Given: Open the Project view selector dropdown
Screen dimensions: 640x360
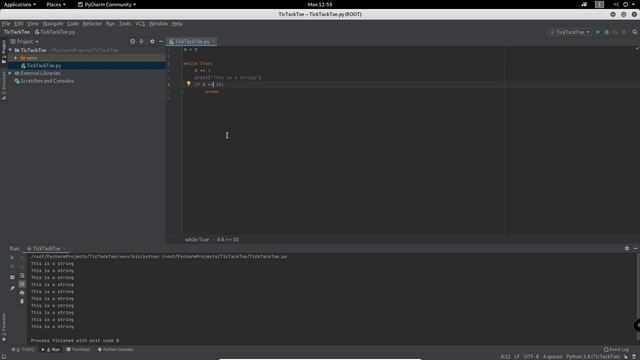Looking at the screenshot, I should pos(24,41).
